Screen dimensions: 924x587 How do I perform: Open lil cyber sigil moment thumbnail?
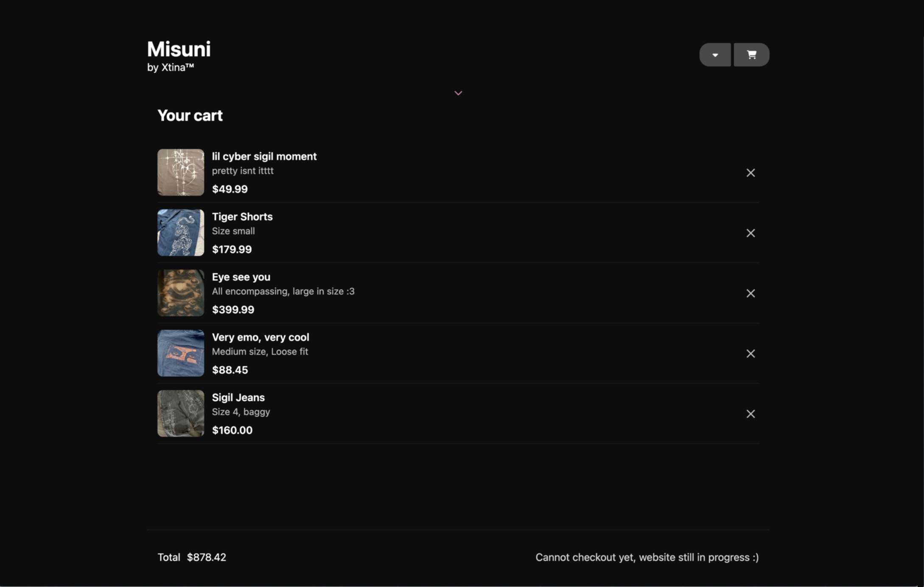pyautogui.click(x=181, y=172)
